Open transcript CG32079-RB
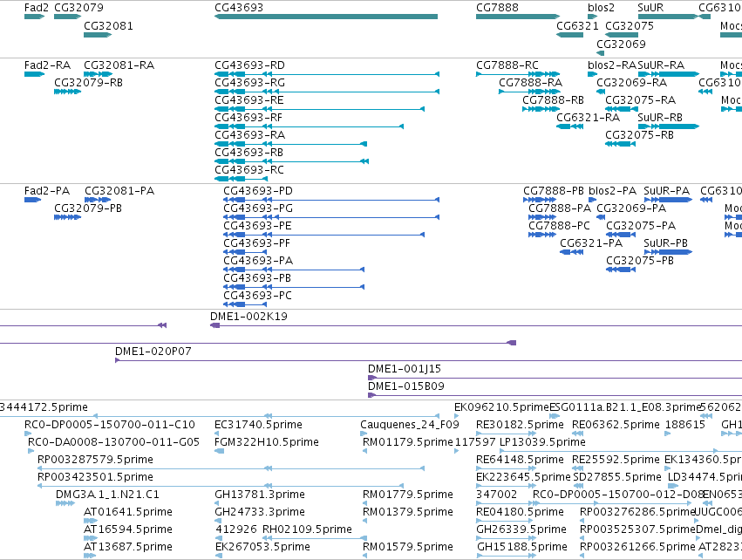Image resolution: width=742 pixels, height=560 pixels. tap(67, 92)
